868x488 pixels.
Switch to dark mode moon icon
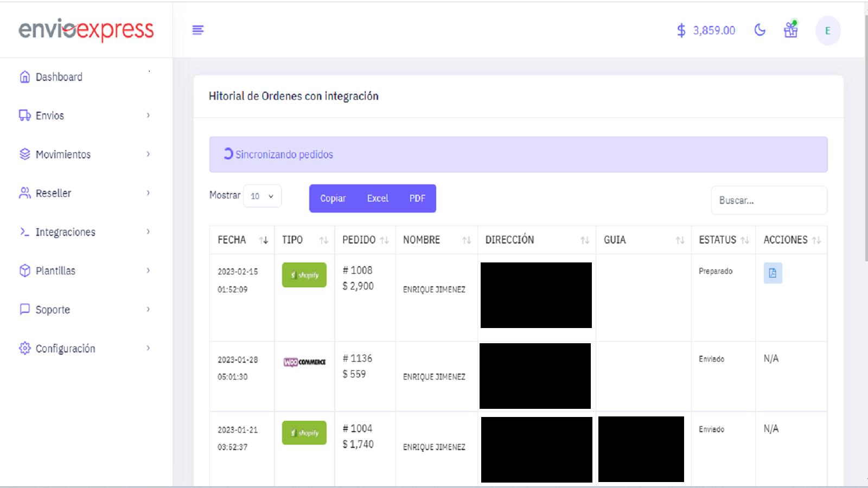coord(760,30)
